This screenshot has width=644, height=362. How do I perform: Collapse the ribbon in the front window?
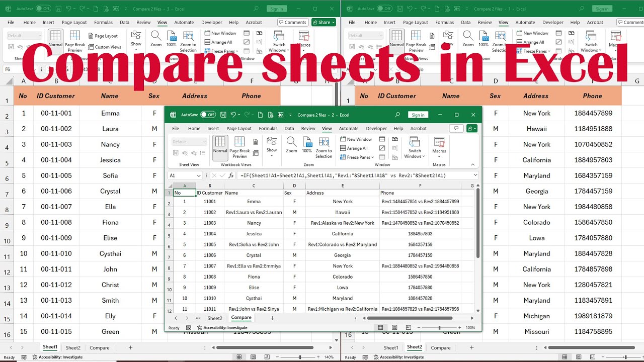coord(472,164)
